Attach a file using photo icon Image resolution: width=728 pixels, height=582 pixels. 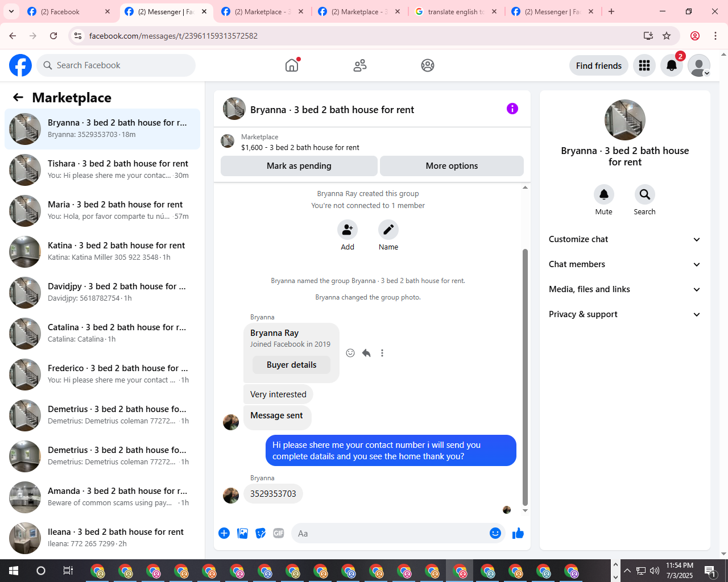point(242,533)
